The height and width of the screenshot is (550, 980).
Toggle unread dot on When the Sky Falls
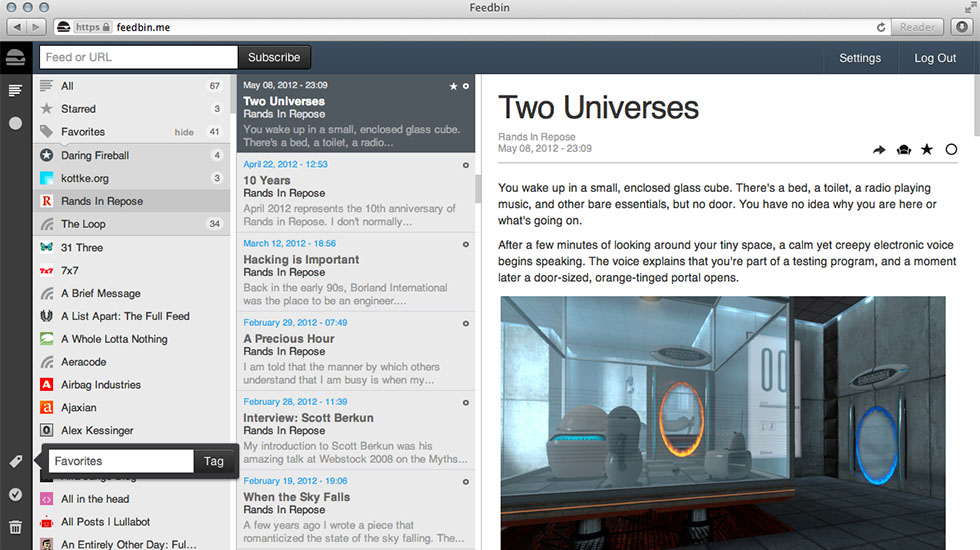(466, 482)
